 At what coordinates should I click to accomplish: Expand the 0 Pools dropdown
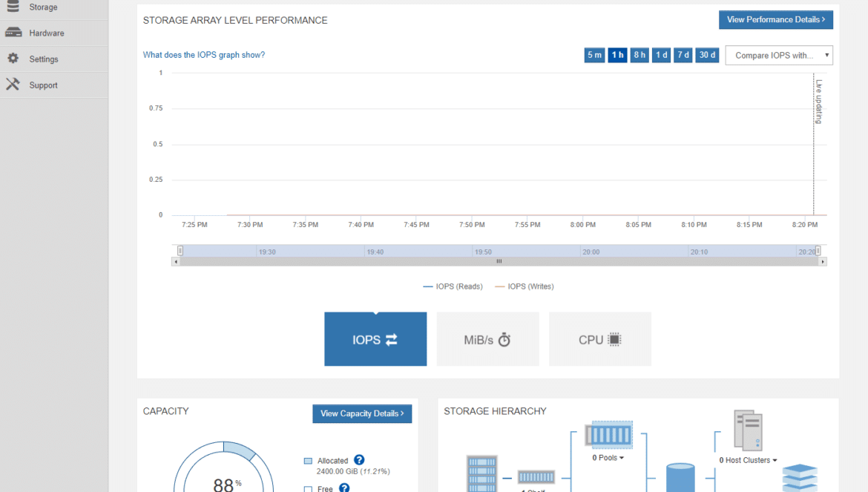point(608,458)
